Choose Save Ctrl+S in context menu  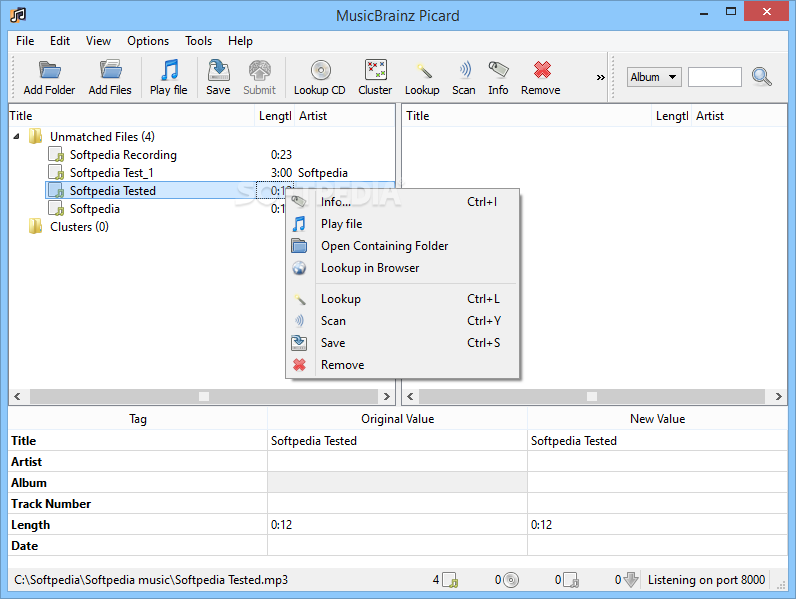[403, 343]
